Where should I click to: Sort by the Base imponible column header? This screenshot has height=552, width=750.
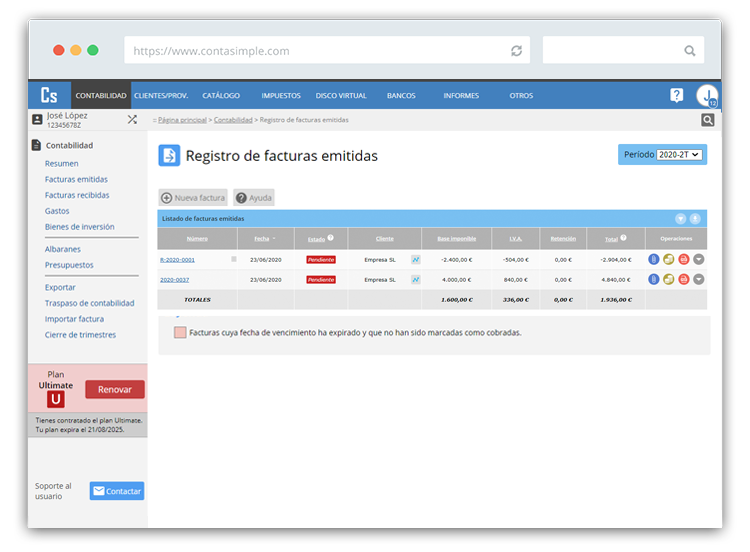(457, 239)
